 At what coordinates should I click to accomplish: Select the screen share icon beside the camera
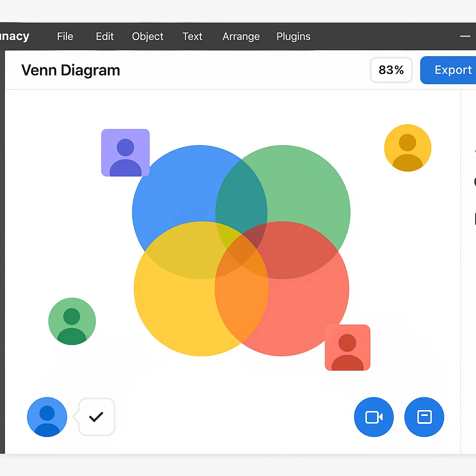tap(424, 417)
